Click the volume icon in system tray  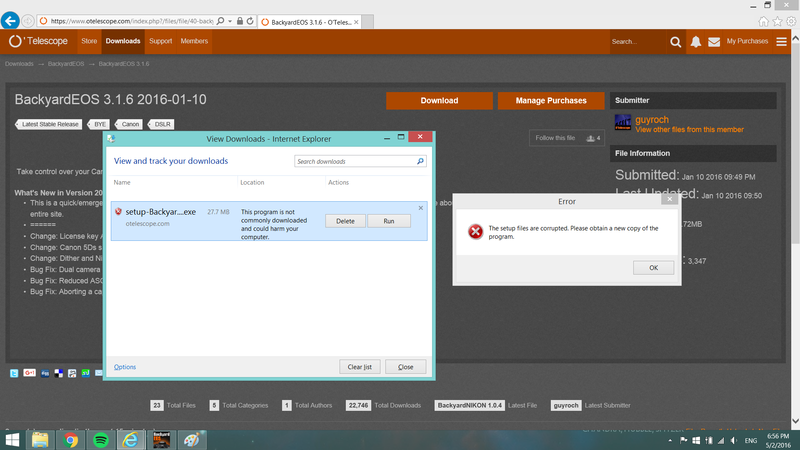734,440
